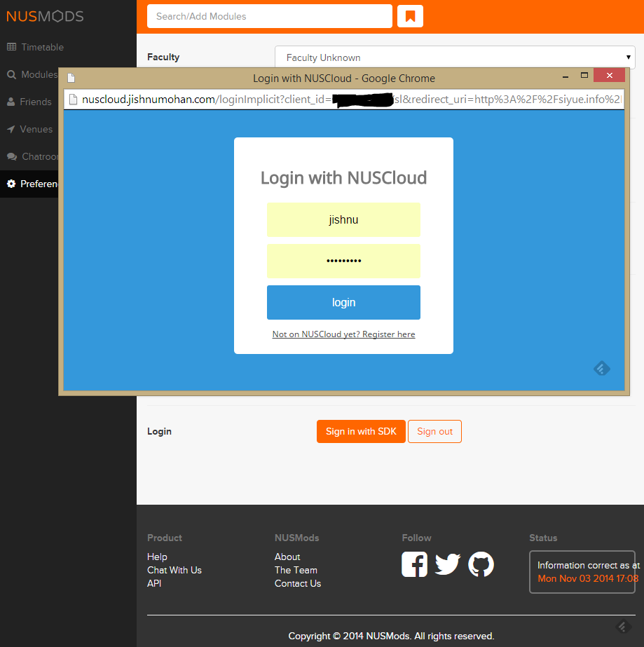The width and height of the screenshot is (644, 647).
Task: Click the Preferences gear icon
Action: 11,184
